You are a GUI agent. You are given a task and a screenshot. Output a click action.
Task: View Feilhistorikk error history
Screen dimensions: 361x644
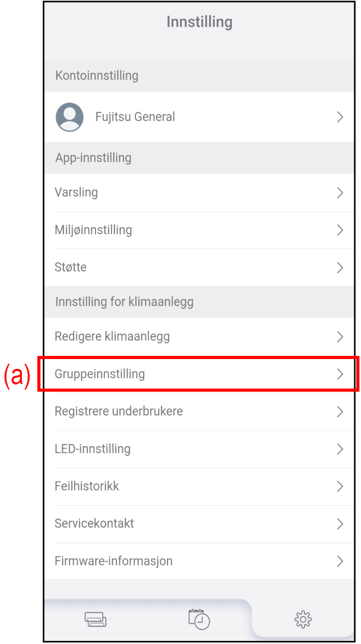[87, 486]
